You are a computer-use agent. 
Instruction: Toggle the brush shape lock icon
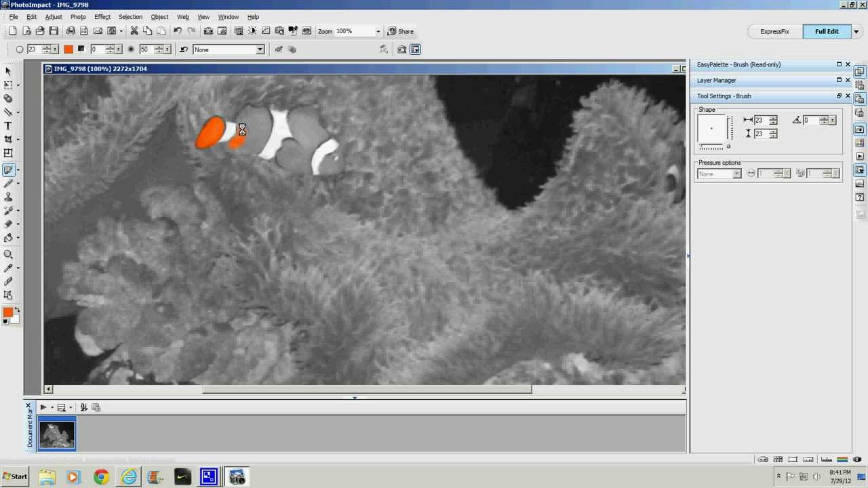728,146
